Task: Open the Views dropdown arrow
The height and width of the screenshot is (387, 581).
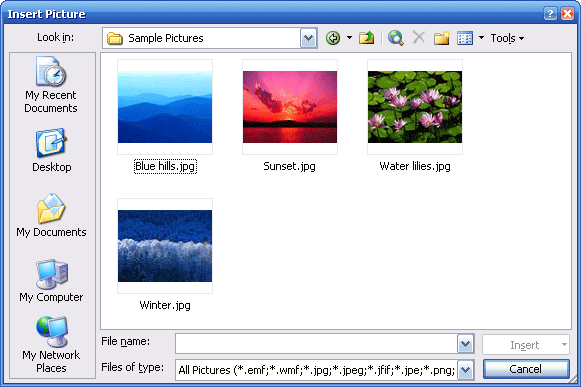Action: (x=481, y=38)
